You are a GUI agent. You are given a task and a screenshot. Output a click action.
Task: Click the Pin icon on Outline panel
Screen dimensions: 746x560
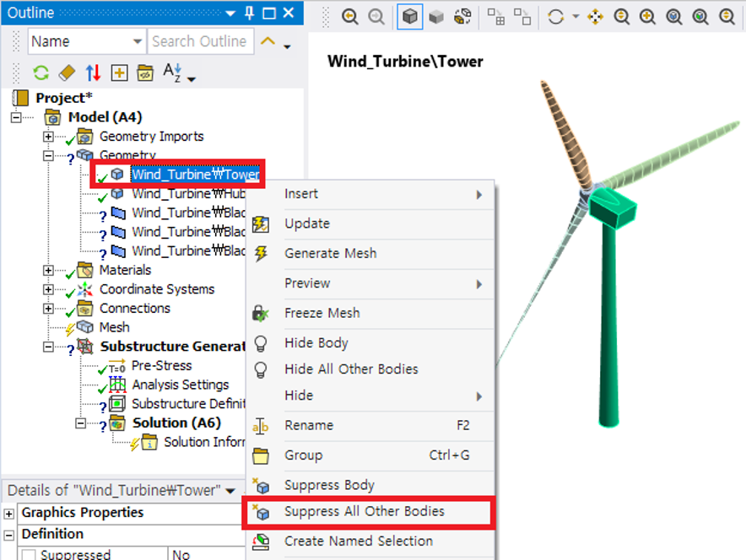pos(249,13)
